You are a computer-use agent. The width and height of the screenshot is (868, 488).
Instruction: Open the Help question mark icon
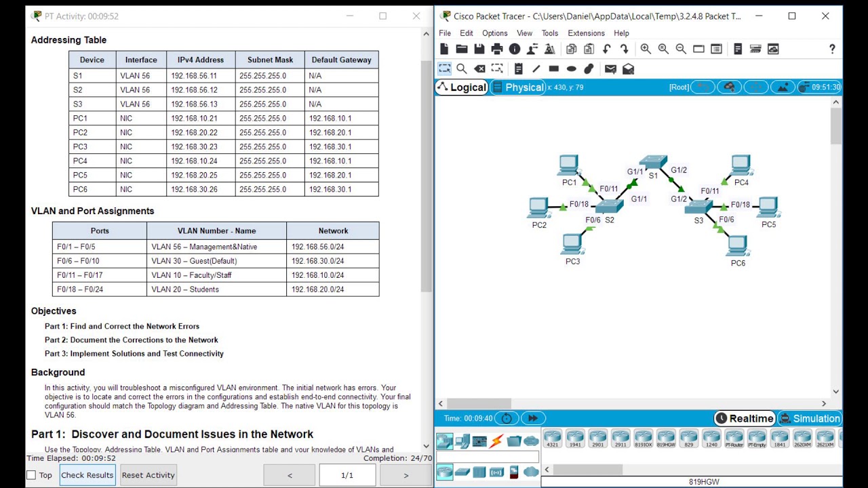point(832,49)
